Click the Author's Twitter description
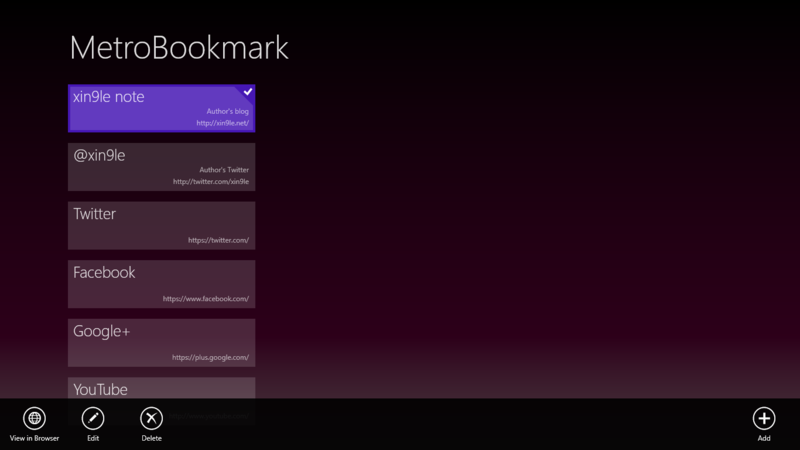The width and height of the screenshot is (800, 450). click(224, 170)
